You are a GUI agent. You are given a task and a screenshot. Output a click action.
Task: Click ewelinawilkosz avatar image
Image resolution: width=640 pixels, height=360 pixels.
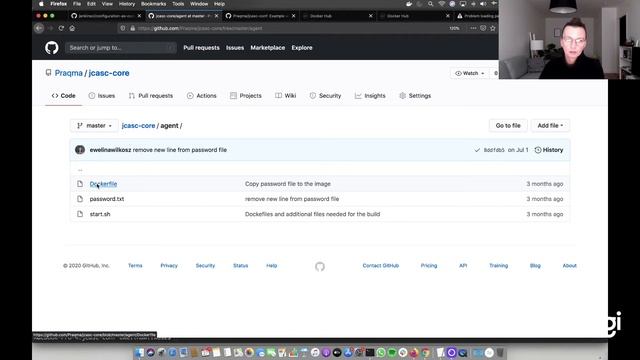point(80,150)
